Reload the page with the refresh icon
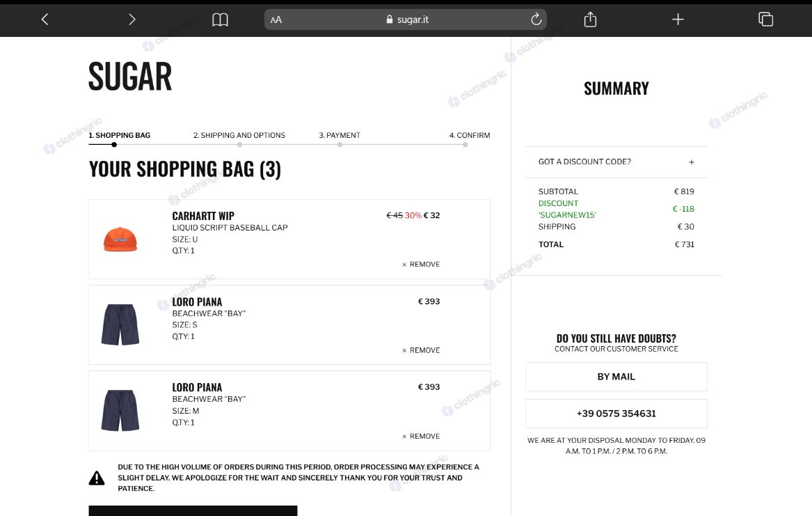 (536, 19)
